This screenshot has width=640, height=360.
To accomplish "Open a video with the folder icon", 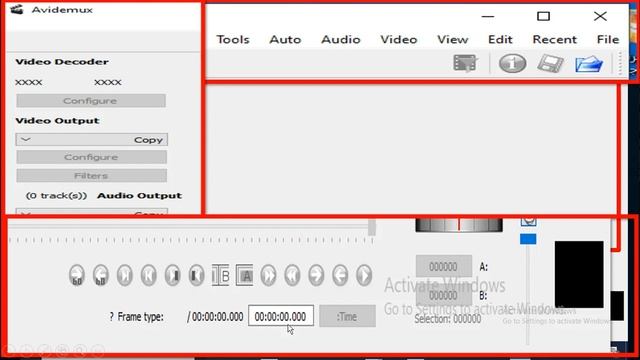I will tap(589, 64).
